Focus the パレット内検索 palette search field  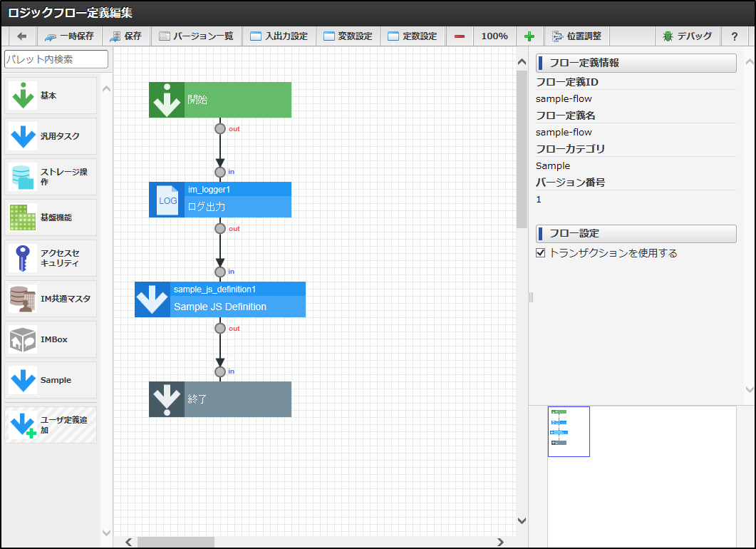coord(56,59)
